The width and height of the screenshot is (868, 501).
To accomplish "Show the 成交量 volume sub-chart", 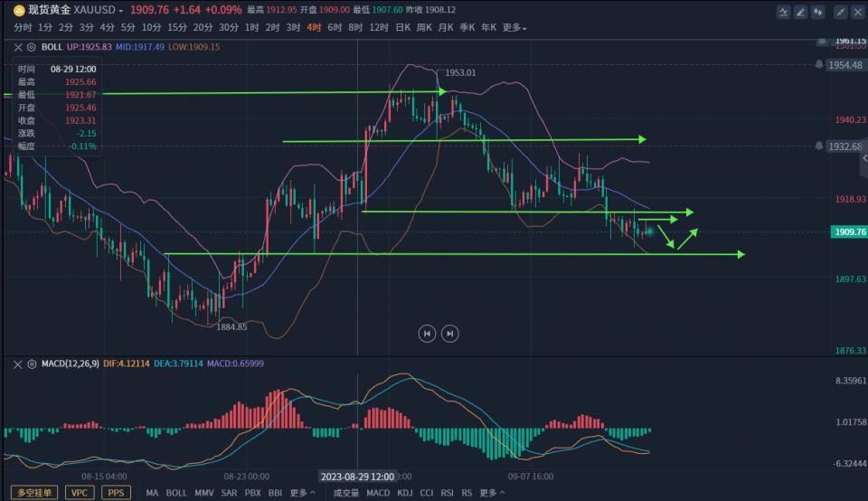I will [346, 493].
